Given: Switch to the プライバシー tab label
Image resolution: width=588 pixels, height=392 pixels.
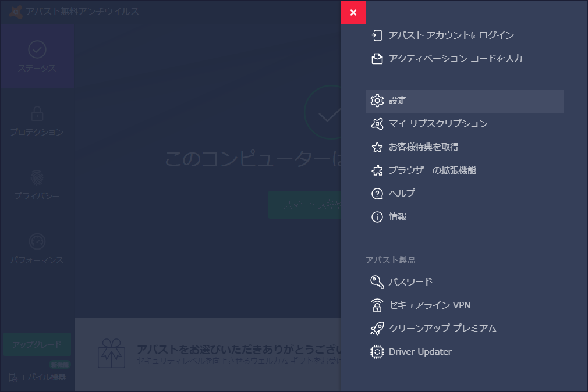Looking at the screenshot, I should tap(37, 196).
